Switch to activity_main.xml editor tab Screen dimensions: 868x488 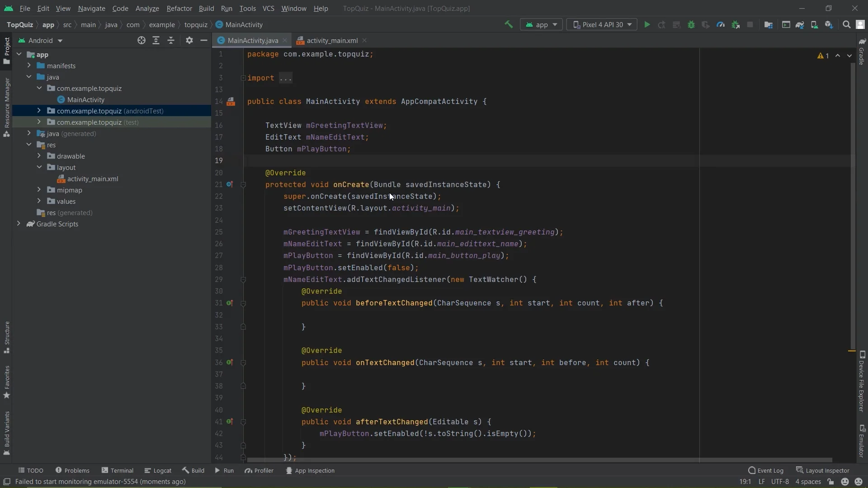click(332, 41)
